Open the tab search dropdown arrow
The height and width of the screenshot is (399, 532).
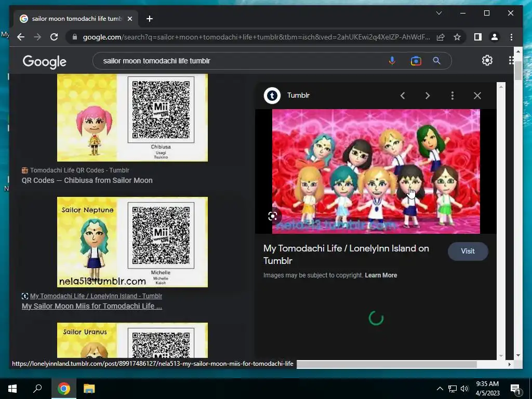pos(438,13)
